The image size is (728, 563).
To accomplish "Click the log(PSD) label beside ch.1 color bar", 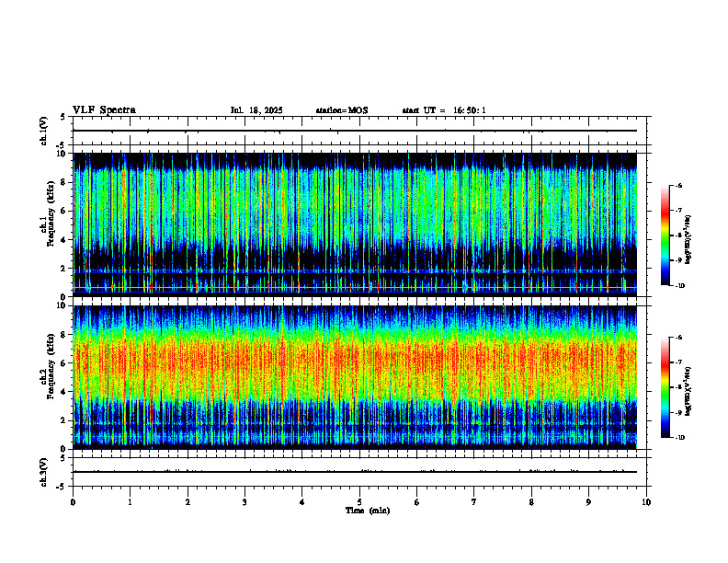I will [688, 240].
